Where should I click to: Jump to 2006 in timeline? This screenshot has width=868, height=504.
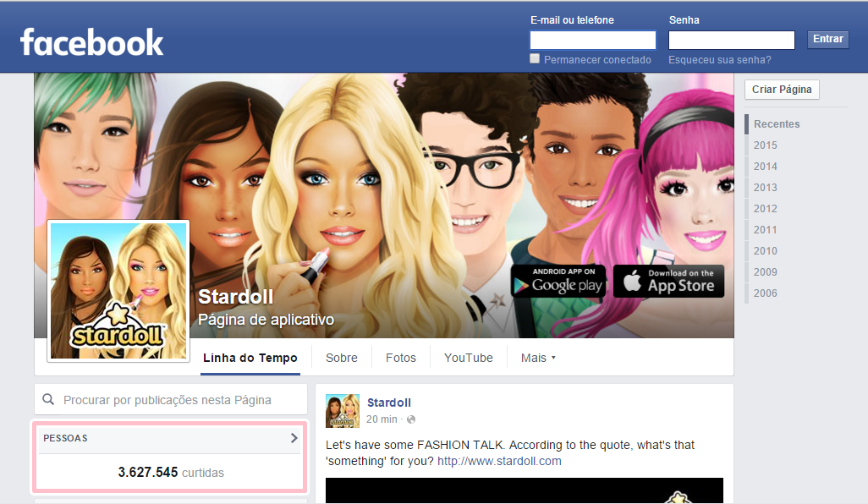pyautogui.click(x=765, y=293)
